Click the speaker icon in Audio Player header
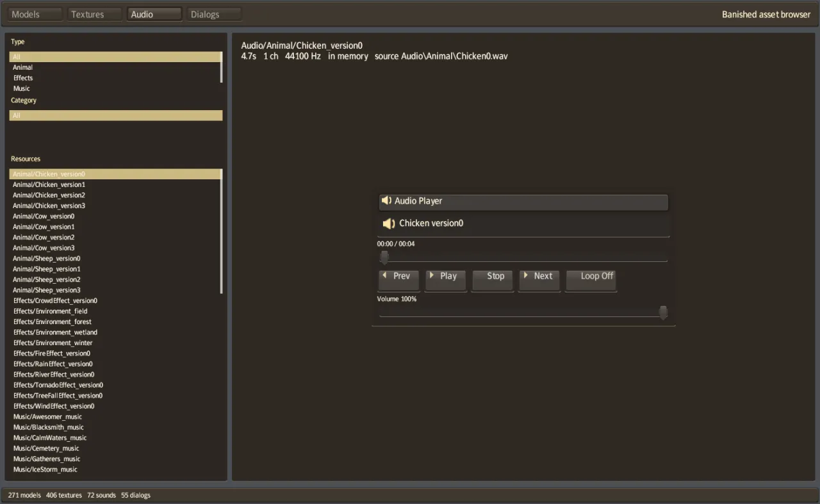The width and height of the screenshot is (820, 504). (386, 201)
